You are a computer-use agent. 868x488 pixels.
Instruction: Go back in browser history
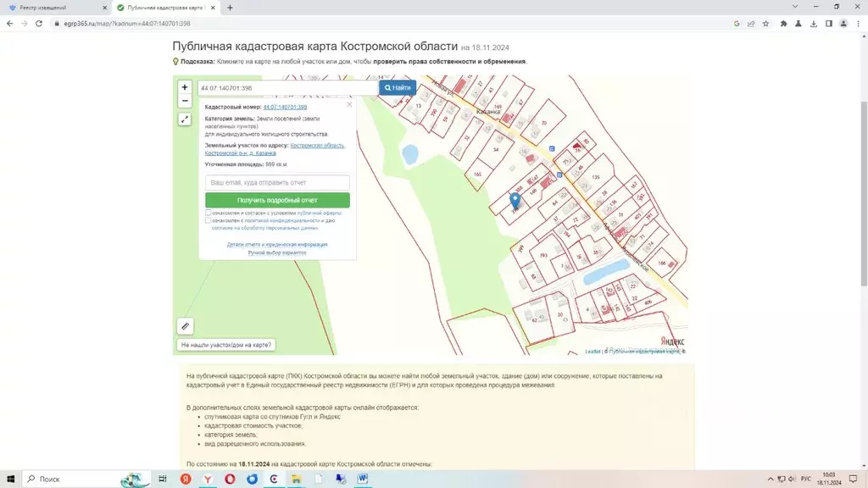9,24
